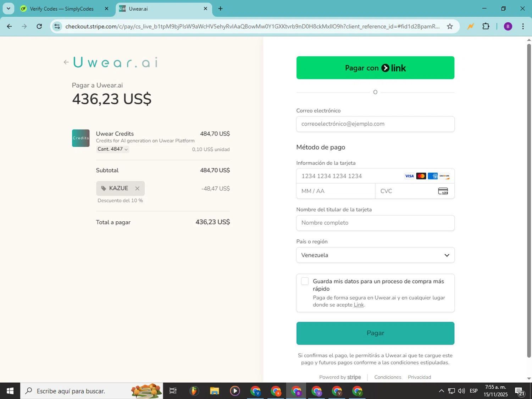532x399 pixels.
Task: Click the MM / AA expiry field
Action: tap(336, 191)
